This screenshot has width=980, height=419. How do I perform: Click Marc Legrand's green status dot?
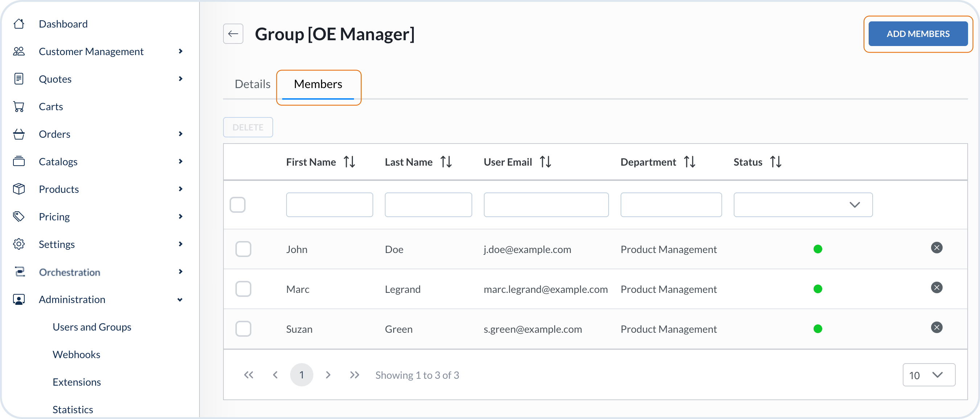pyautogui.click(x=818, y=289)
